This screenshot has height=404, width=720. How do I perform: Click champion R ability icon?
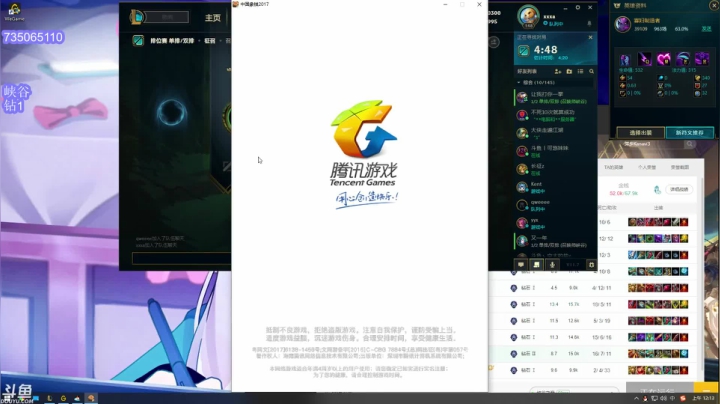point(702,59)
